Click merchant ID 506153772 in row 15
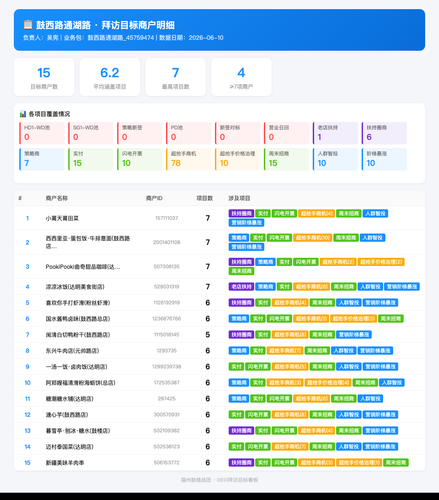439x500 pixels. 167,463
